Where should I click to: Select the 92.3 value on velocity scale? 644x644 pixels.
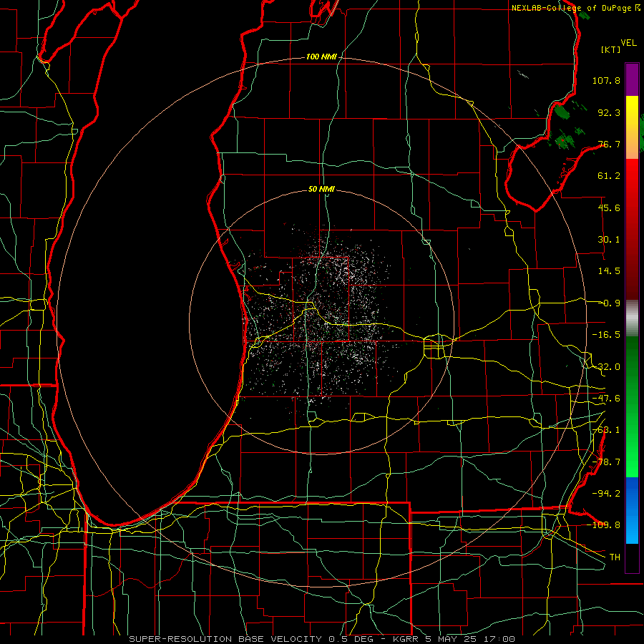pos(609,112)
